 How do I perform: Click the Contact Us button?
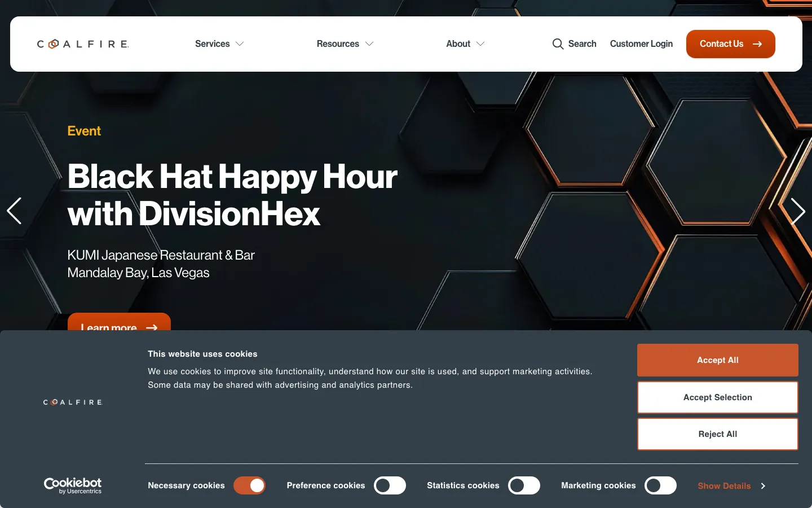coord(731,44)
